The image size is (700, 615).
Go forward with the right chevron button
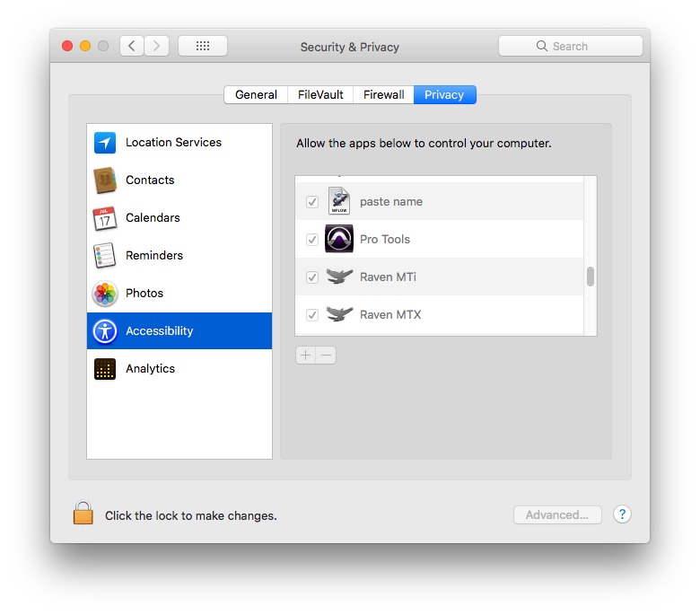156,46
